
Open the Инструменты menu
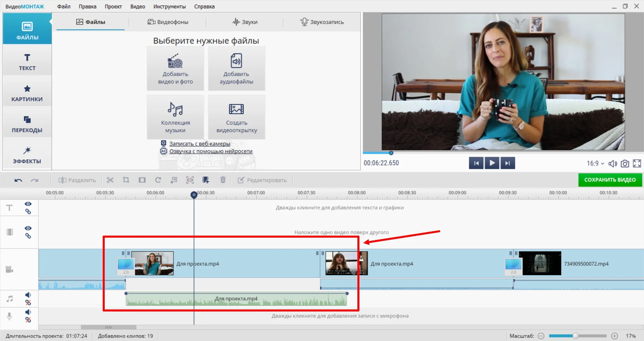click(169, 6)
